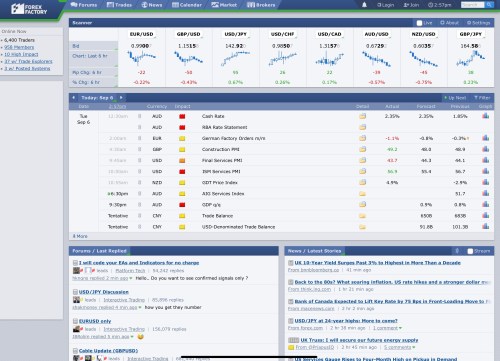This screenshot has height=361, width=500.
Task: Open detail folder for AIG Services Index
Action: point(362,194)
